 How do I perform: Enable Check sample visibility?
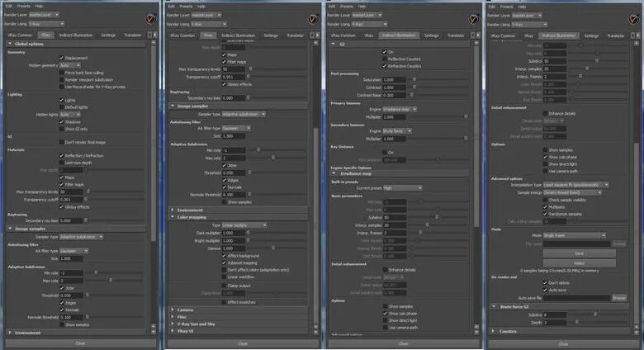click(546, 200)
